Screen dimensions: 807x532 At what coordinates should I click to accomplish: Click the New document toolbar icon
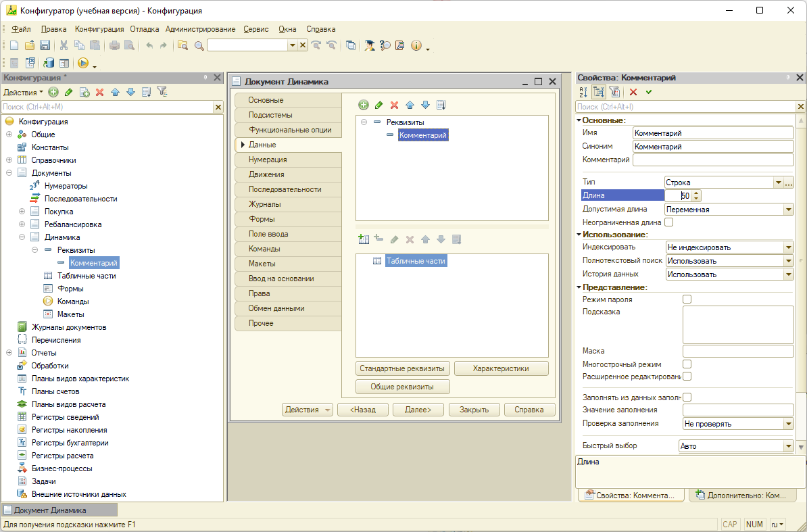coord(14,45)
